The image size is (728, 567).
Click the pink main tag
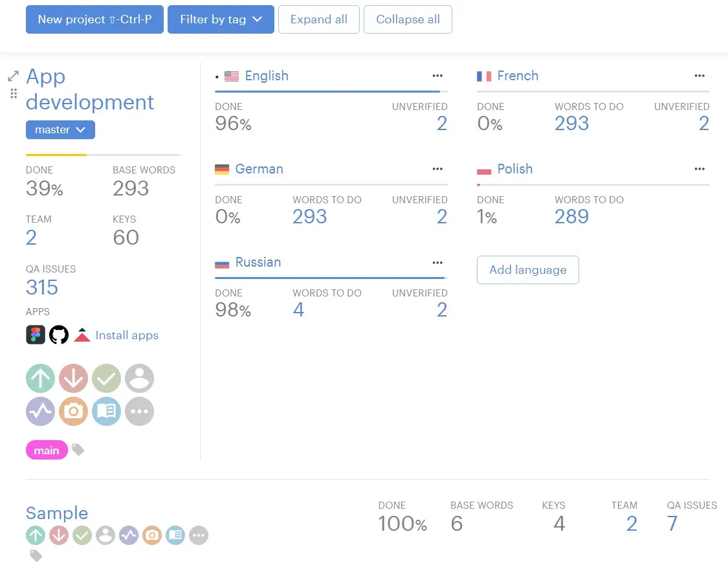point(47,450)
